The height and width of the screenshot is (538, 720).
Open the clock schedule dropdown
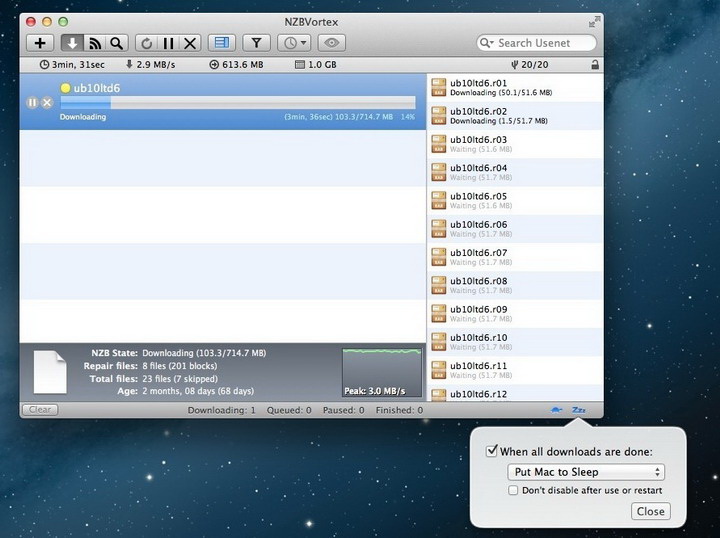coord(295,43)
